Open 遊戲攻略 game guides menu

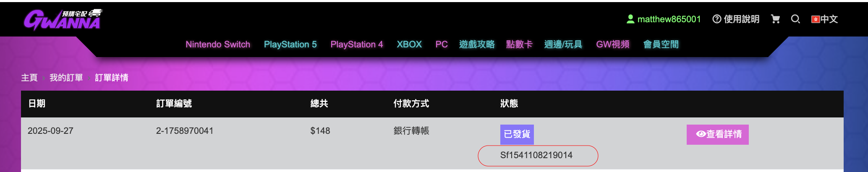(476, 44)
